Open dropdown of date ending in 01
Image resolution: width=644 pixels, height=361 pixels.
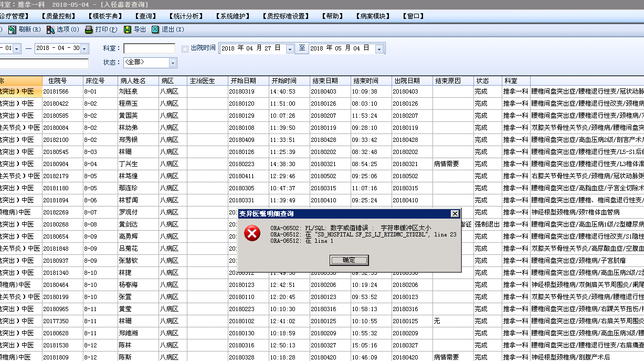coord(17,49)
